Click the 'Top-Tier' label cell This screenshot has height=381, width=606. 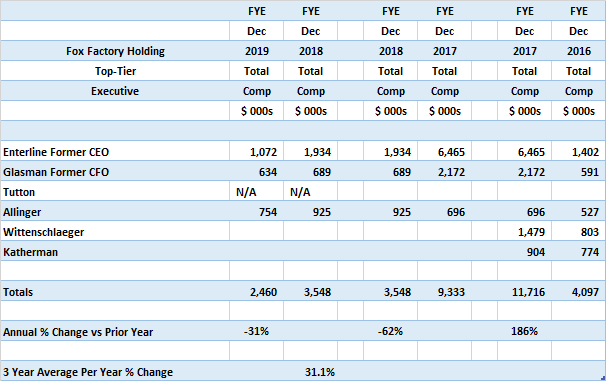tap(115, 71)
